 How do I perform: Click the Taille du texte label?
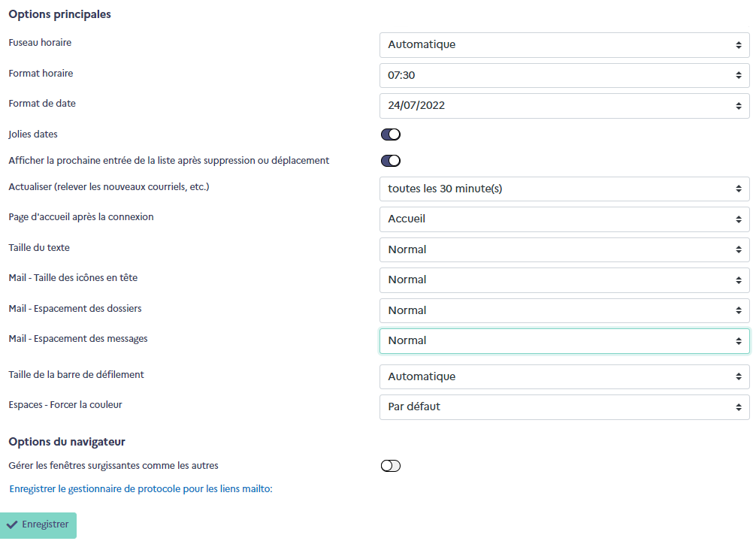39,247
